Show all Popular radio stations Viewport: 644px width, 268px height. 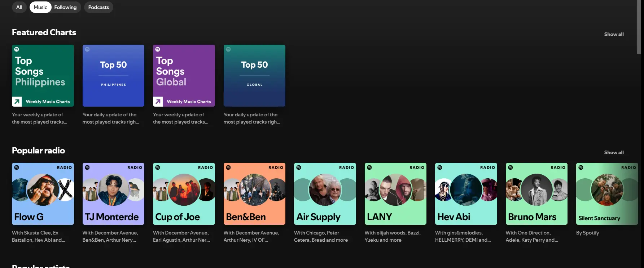pyautogui.click(x=614, y=152)
